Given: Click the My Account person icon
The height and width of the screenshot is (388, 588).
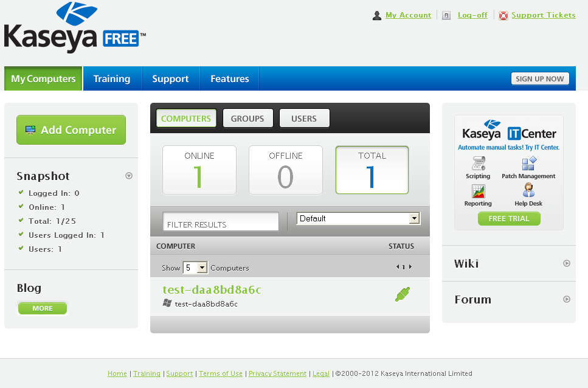Looking at the screenshot, I should click(x=377, y=15).
